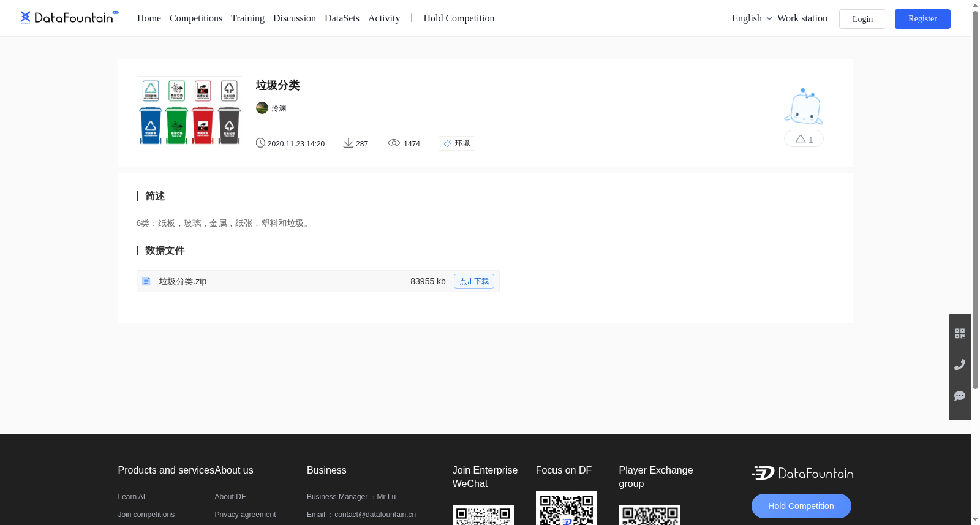Click the scrollbar down arrow
980x525 pixels.
tap(975, 519)
